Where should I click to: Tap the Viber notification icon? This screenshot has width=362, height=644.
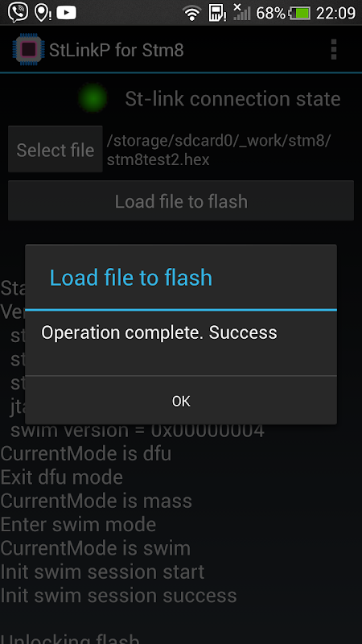coord(18,13)
